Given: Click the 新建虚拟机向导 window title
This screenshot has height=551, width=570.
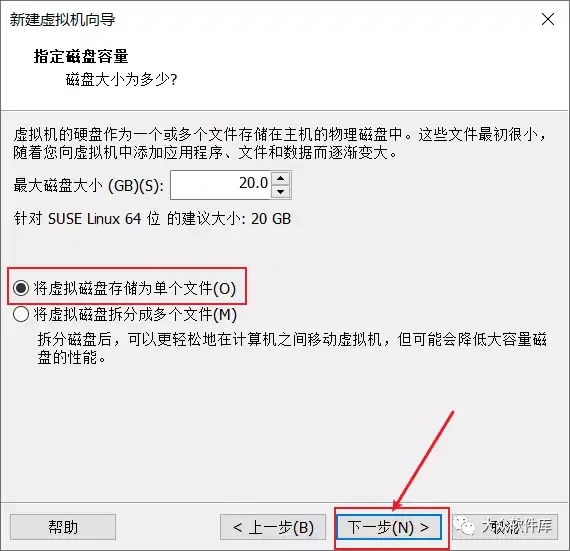Looking at the screenshot, I should [x=63, y=19].
